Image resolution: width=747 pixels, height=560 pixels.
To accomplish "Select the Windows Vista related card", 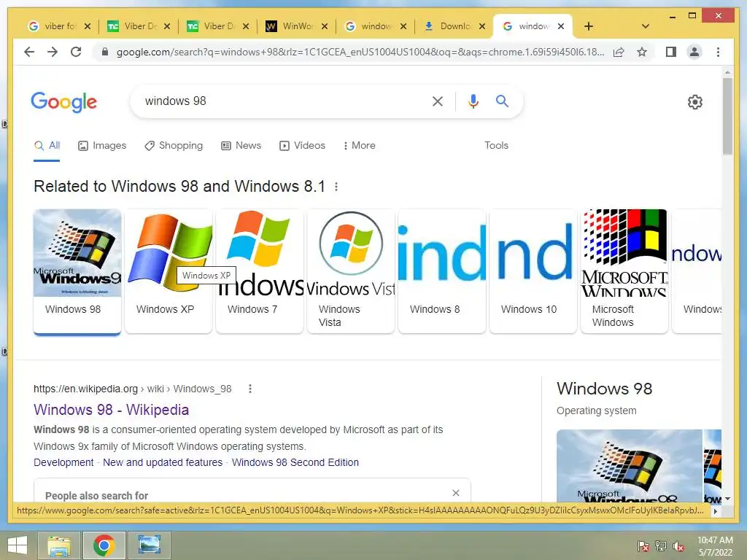I will [351, 271].
